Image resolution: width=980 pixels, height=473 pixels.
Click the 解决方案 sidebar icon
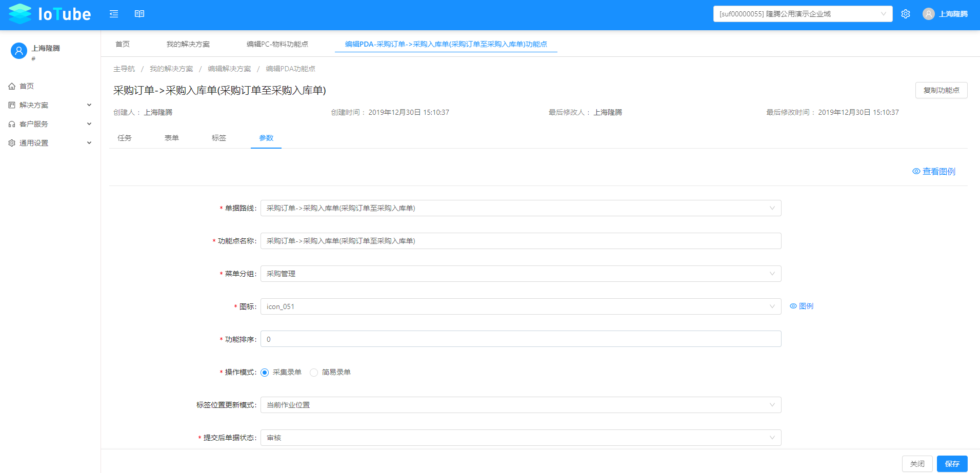(12, 105)
